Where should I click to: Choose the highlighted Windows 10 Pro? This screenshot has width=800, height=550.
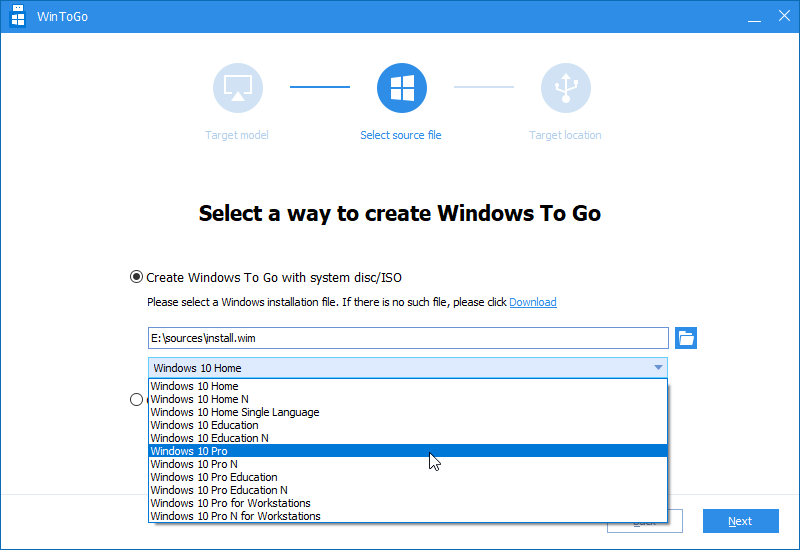(x=408, y=451)
